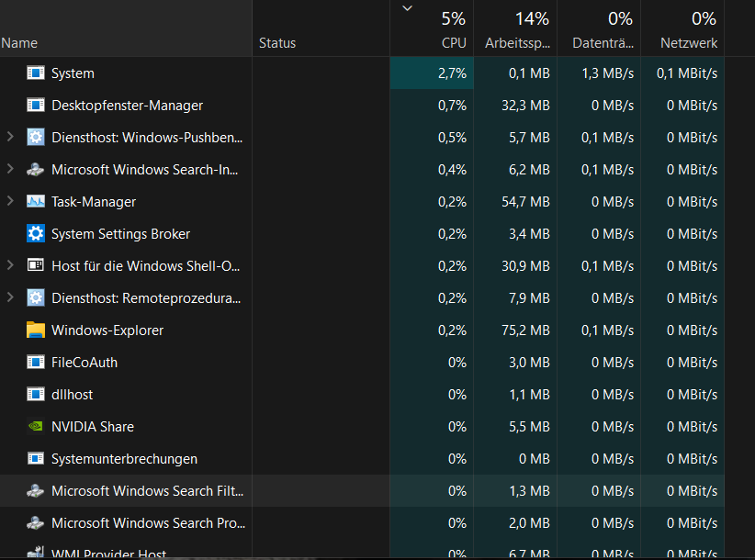Expand the Diensthost: Windows-Pushben... group
This screenshot has width=755, height=560.
click(x=10, y=137)
